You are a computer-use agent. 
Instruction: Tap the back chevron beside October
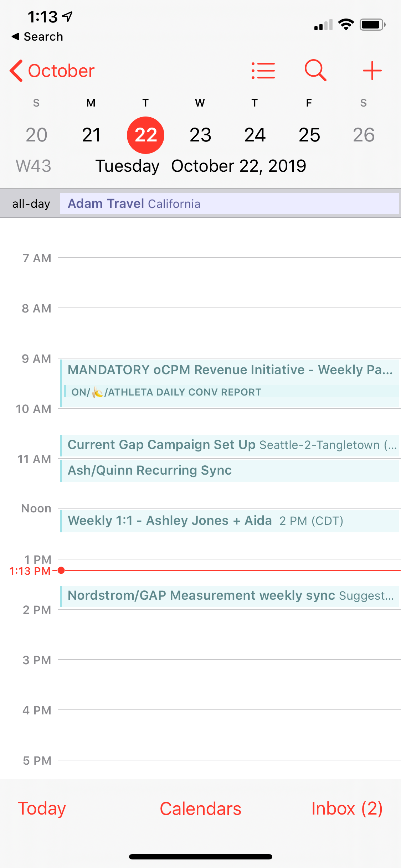pos(16,71)
